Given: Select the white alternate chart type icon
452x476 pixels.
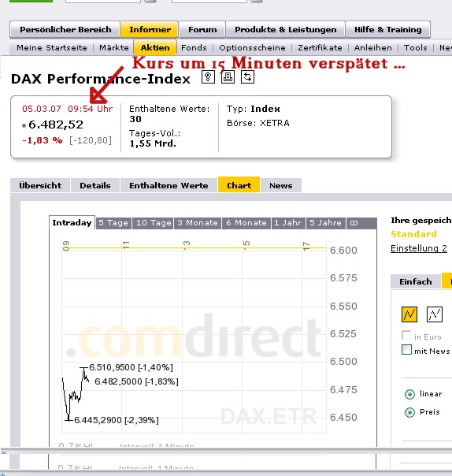Looking at the screenshot, I should 435,314.
